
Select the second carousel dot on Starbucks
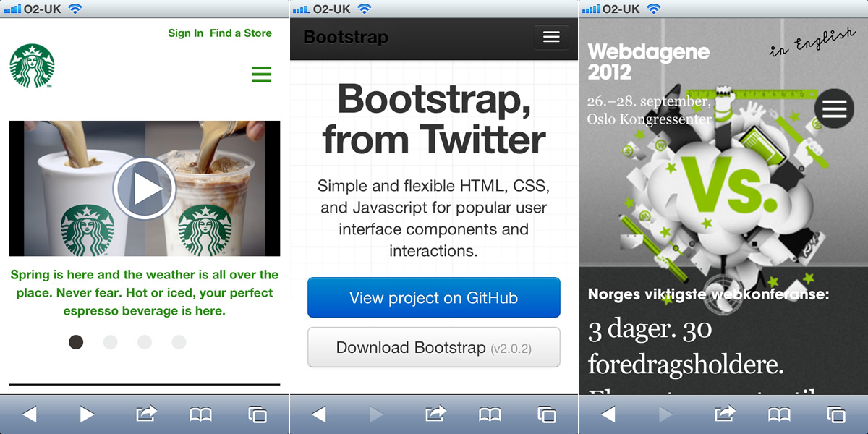pos(110,342)
